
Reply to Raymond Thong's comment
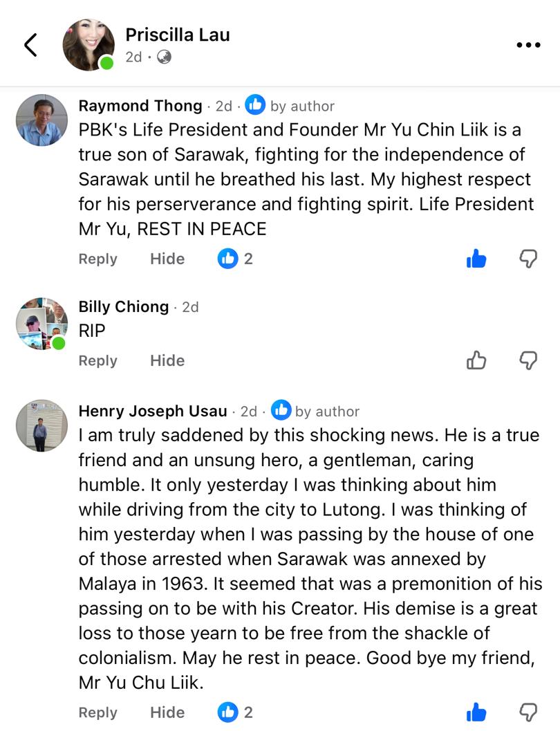click(97, 259)
